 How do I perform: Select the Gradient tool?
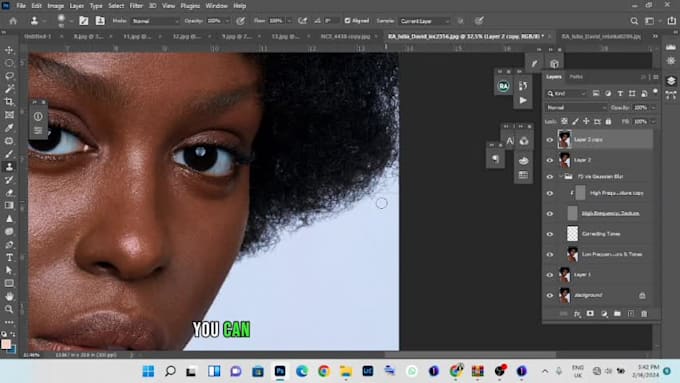[9, 206]
